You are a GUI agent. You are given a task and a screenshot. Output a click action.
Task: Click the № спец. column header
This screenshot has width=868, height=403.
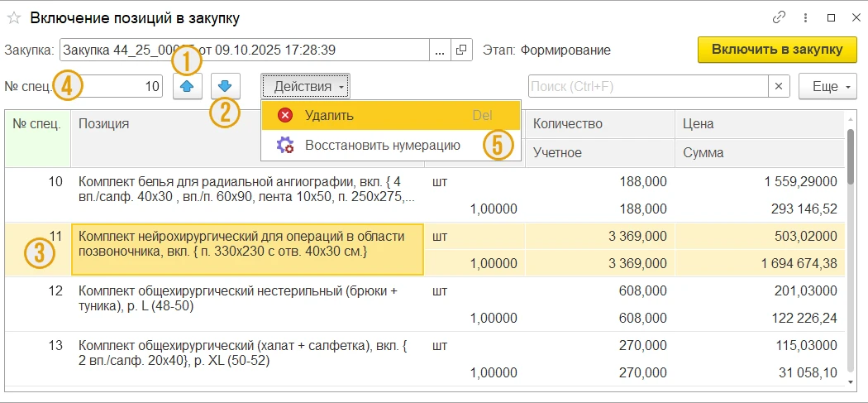(38, 138)
